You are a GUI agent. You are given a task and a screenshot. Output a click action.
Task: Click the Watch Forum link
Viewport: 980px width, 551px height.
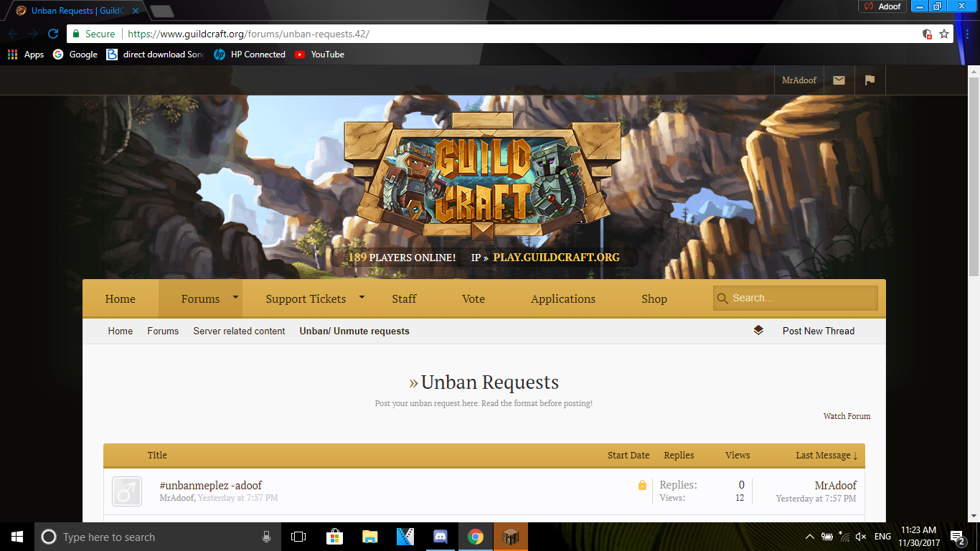[x=847, y=416]
